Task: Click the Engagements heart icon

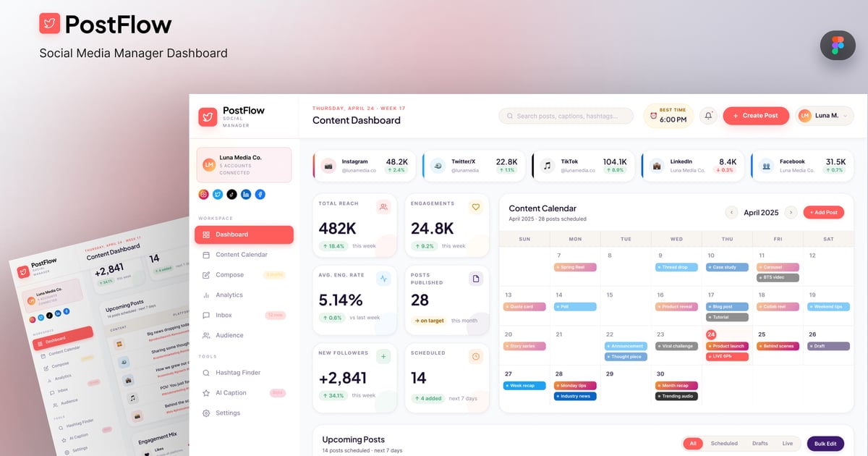Action: click(x=475, y=207)
